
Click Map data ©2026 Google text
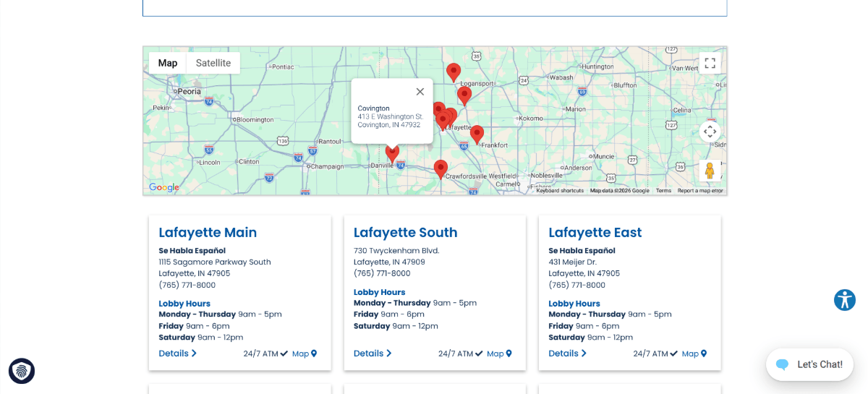click(x=620, y=191)
